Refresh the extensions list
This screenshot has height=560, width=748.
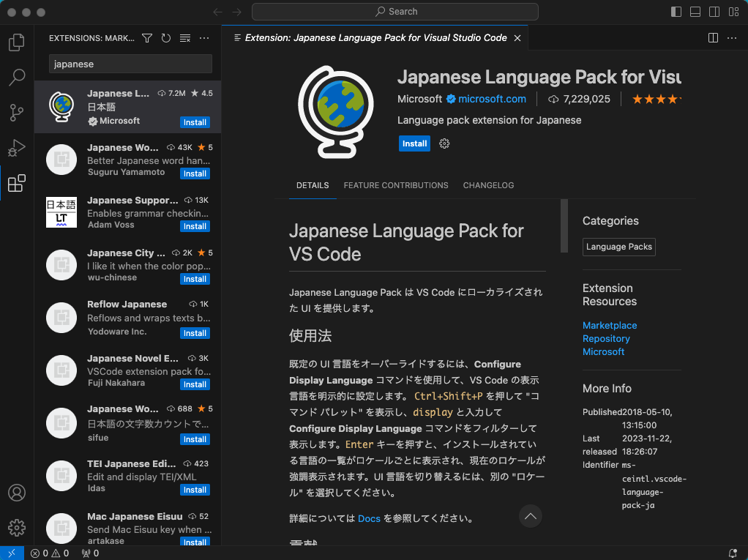166,38
